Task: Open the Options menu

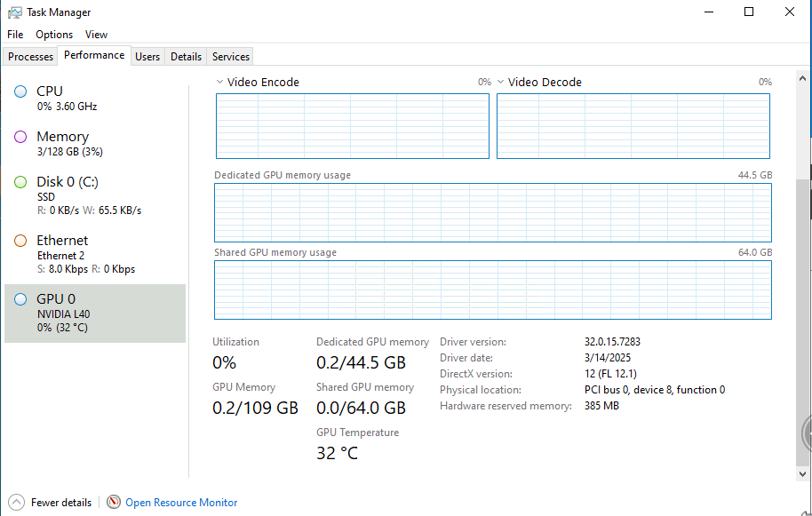Action: 54,35
